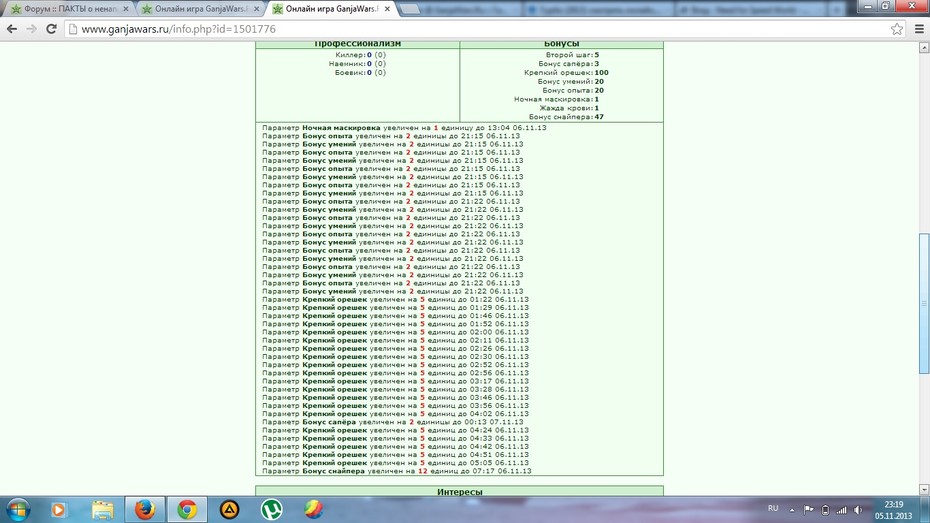Click the Бонус сапёра: 3 value
The width and height of the screenshot is (930, 523).
tap(569, 63)
